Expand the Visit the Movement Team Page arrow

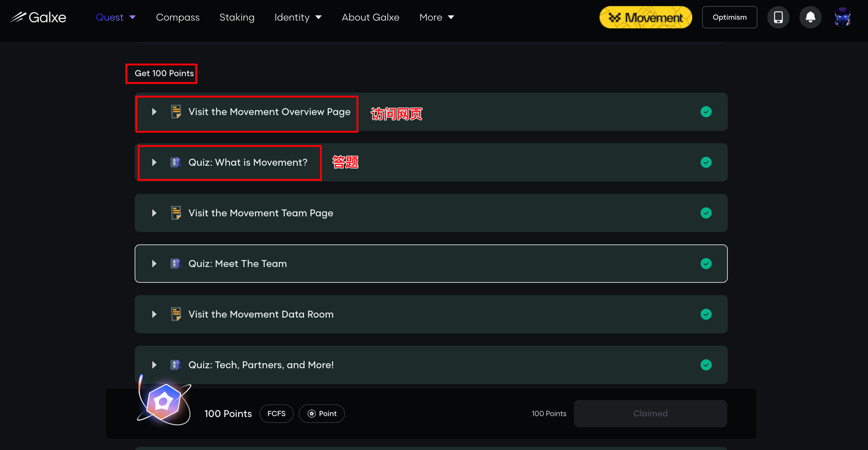point(154,213)
